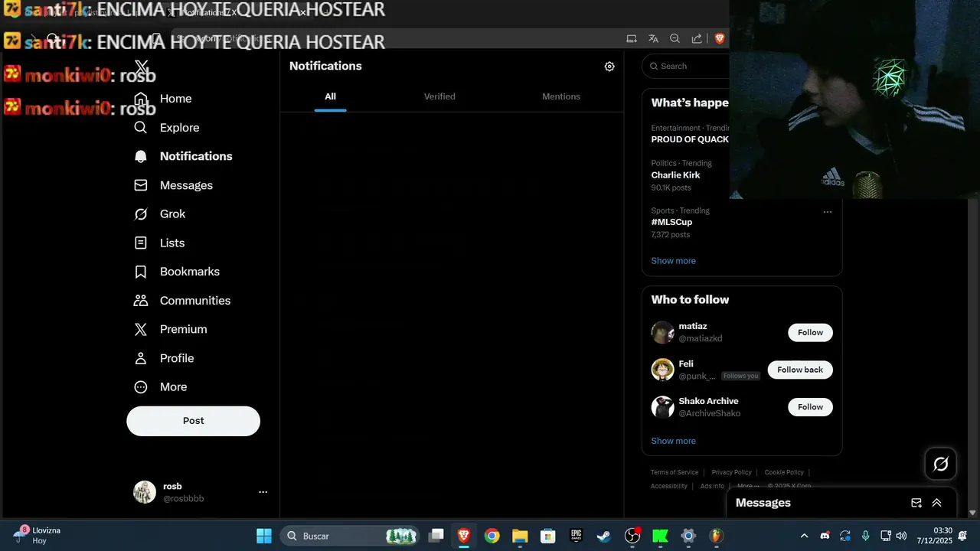Image resolution: width=980 pixels, height=551 pixels.
Task: Open Lists icon in sidebar
Action: coord(141,243)
